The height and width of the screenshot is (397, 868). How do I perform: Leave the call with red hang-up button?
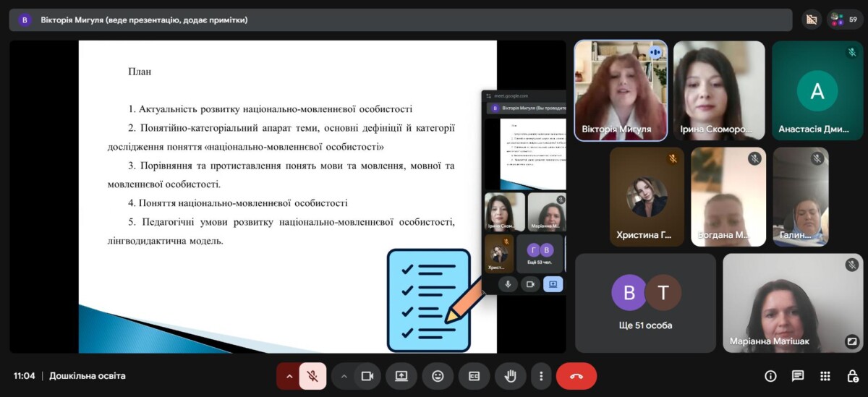point(576,376)
